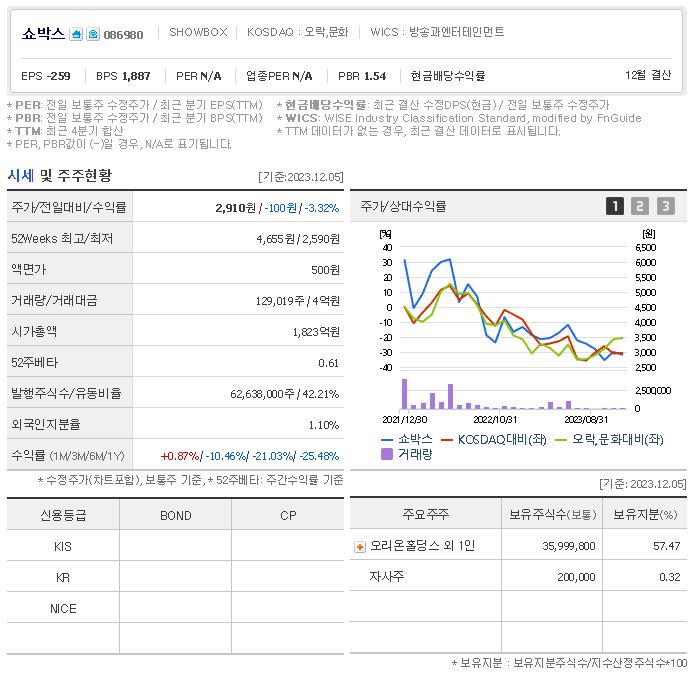Click the 보유지분(%) column header

coord(645,514)
